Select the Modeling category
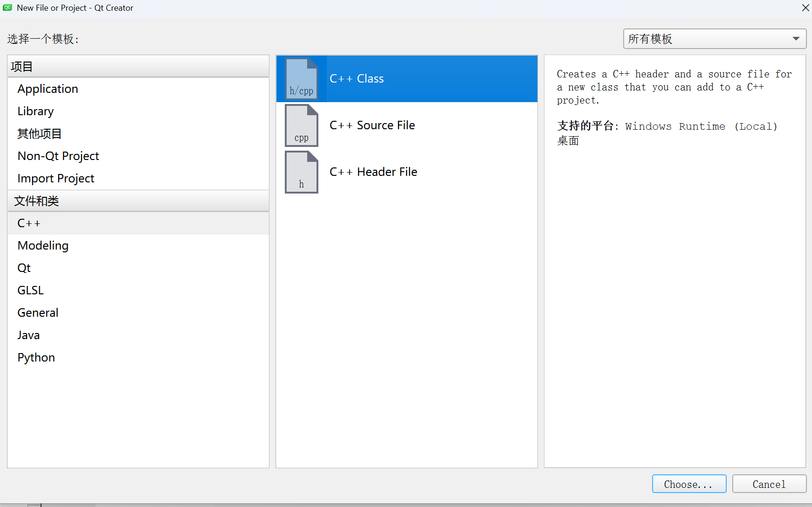The width and height of the screenshot is (812, 507). (x=138, y=246)
